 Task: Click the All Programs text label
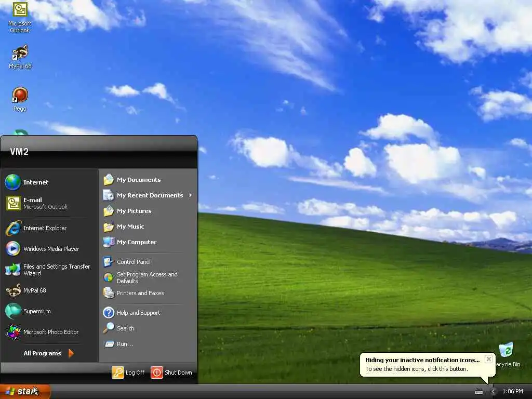42,353
